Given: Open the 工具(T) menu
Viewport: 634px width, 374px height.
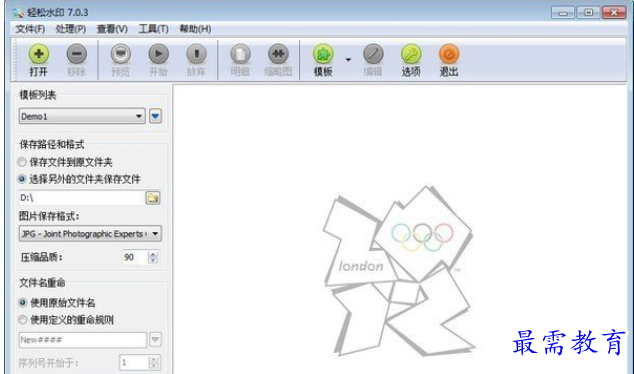Looking at the screenshot, I should point(154,29).
